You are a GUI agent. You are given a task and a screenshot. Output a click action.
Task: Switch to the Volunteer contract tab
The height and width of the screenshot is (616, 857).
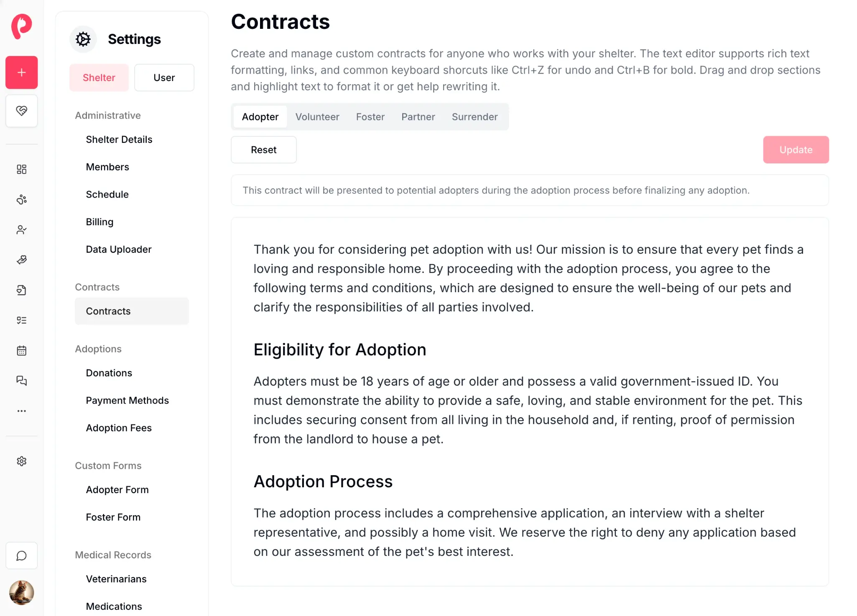317,117
